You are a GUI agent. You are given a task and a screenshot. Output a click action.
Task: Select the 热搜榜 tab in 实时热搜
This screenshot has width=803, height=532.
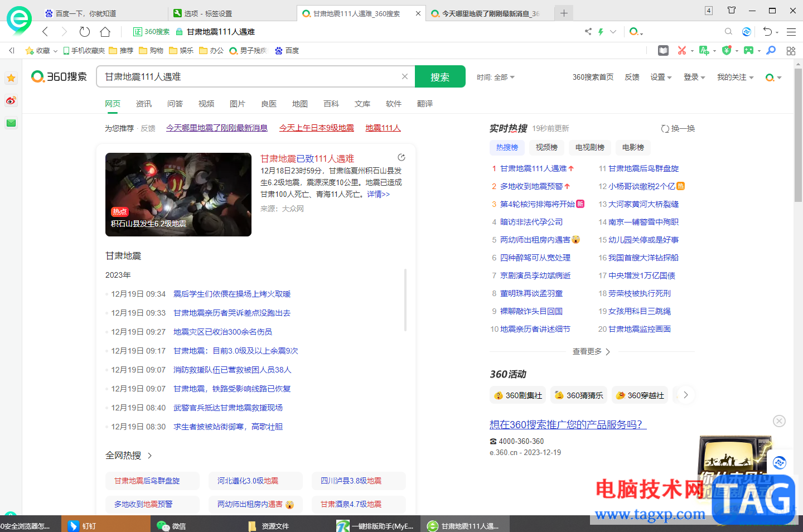506,147
